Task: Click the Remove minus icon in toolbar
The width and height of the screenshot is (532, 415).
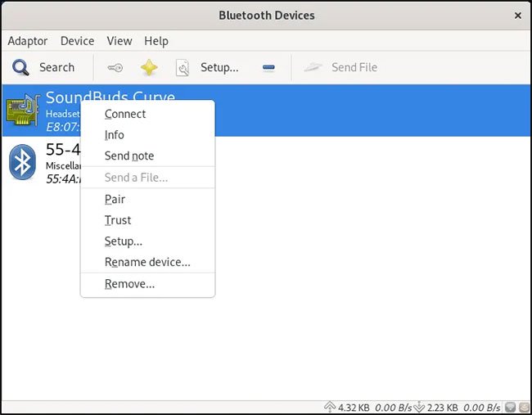Action: coord(268,67)
